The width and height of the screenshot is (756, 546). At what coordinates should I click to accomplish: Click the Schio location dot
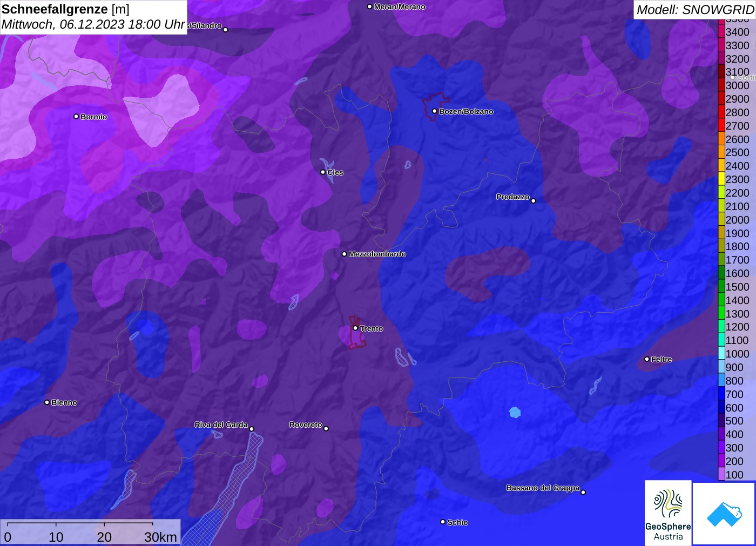[x=443, y=522]
